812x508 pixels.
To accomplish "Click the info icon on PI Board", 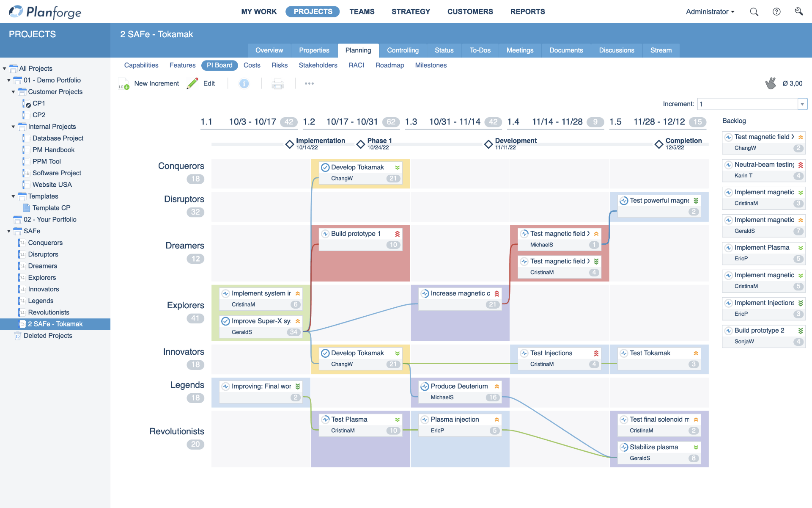I will 244,83.
